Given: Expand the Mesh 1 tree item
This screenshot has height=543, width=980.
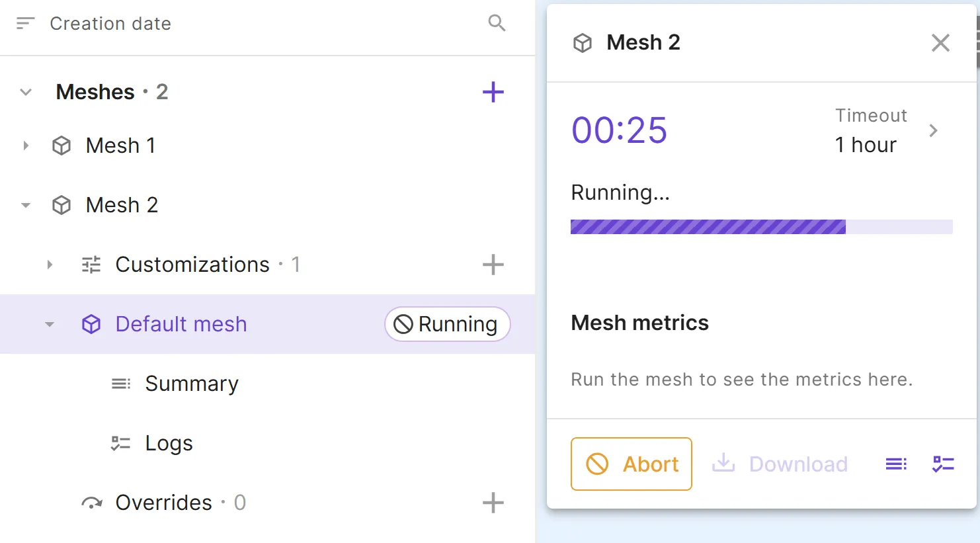Looking at the screenshot, I should pos(26,146).
